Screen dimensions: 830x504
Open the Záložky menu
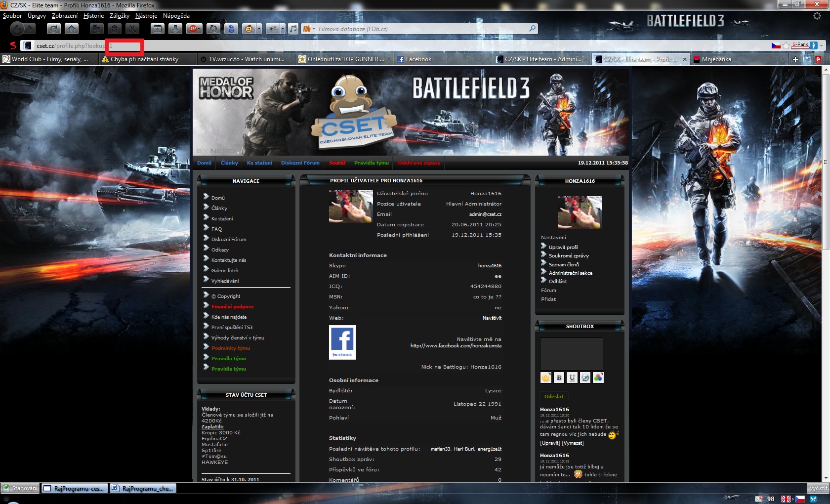click(x=120, y=16)
